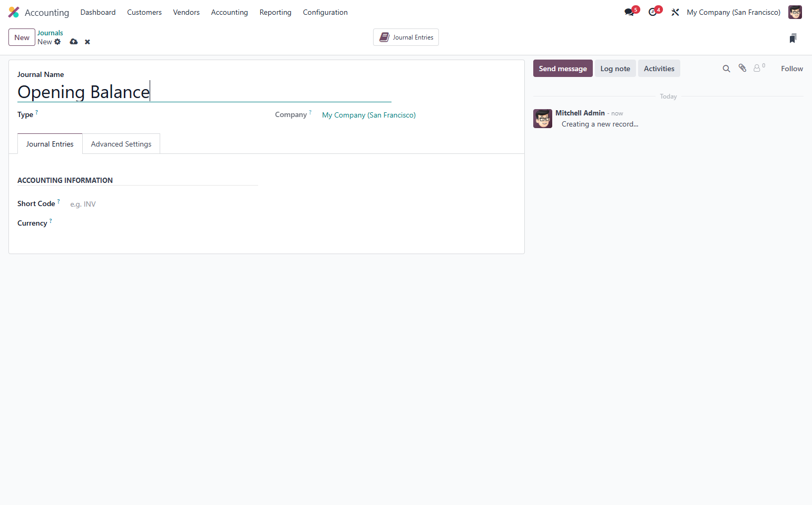Open attachments via the paperclip icon
812x505 pixels.
pyautogui.click(x=742, y=68)
